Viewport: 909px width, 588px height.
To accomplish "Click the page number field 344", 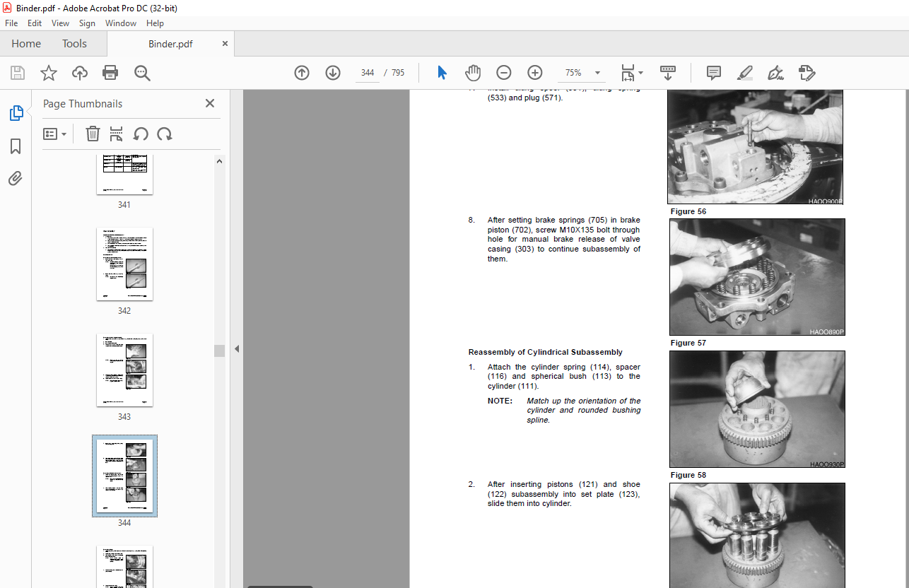I will (x=368, y=73).
